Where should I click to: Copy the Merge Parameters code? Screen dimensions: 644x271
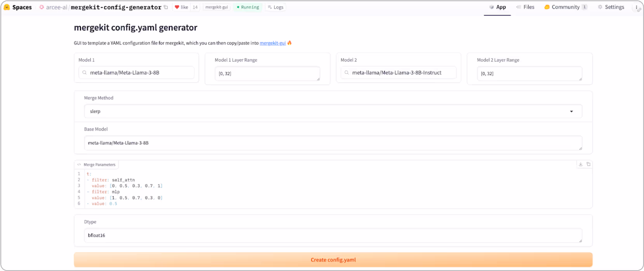coord(588,164)
